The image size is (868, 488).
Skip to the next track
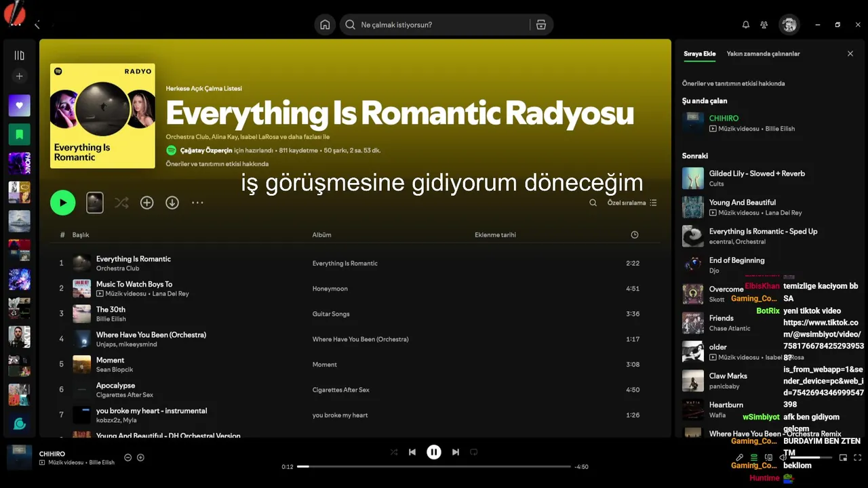[x=456, y=452]
